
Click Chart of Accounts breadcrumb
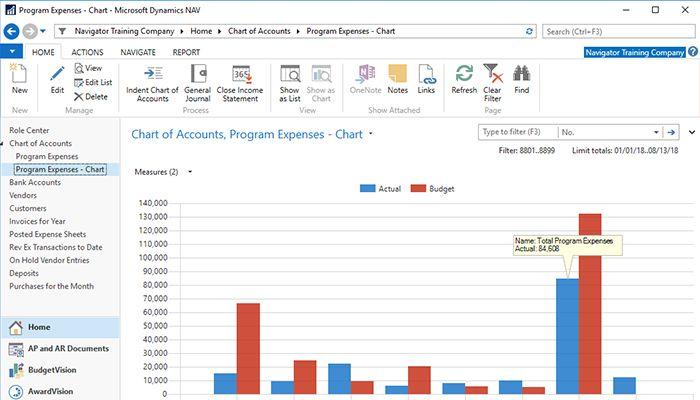pos(259,31)
